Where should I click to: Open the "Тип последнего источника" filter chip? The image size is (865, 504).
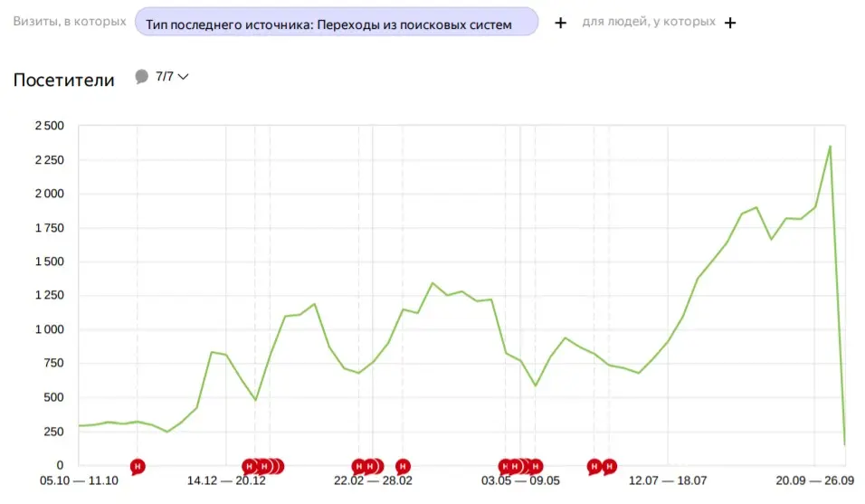337,22
